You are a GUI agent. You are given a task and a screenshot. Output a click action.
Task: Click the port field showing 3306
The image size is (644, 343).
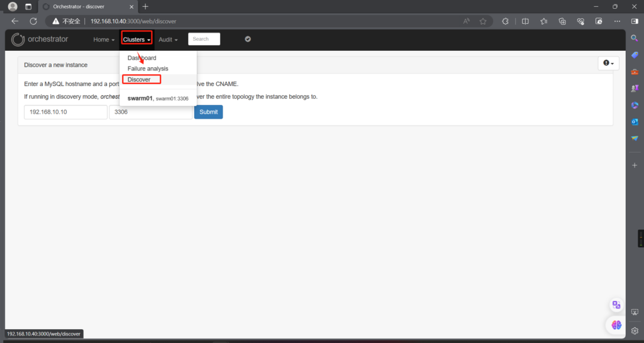(151, 112)
